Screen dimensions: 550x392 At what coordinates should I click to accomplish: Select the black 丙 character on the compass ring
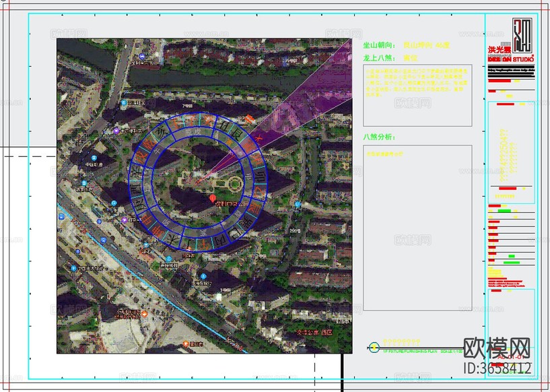[220, 239]
